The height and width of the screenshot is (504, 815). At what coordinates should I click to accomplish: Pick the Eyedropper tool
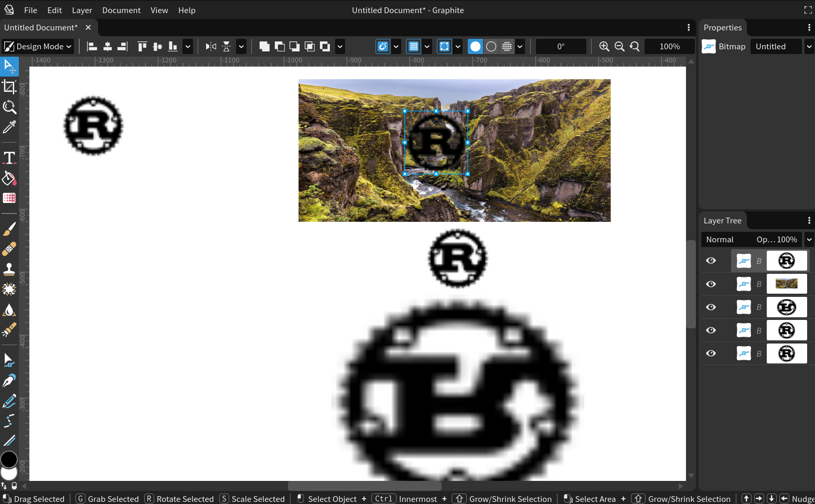click(x=9, y=127)
